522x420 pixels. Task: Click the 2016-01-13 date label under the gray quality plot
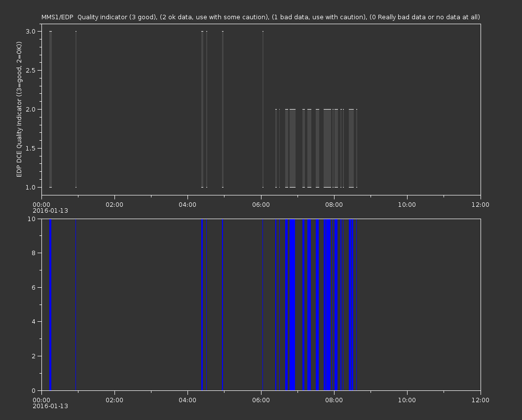point(50,211)
